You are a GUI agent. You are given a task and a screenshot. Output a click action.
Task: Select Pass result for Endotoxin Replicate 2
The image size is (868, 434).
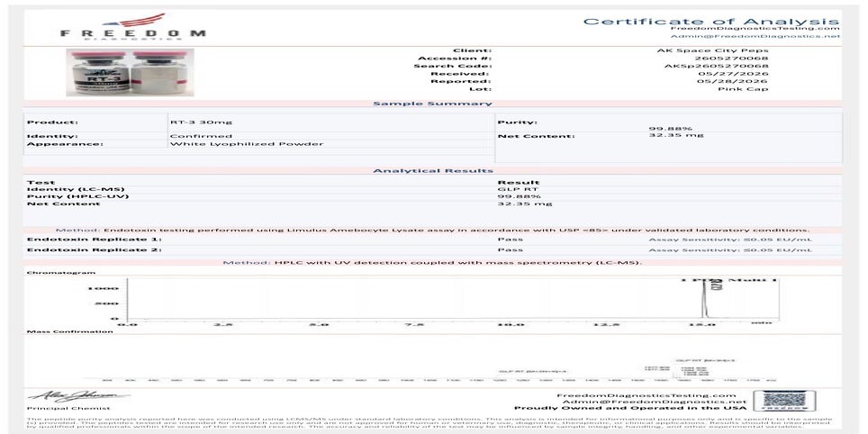tap(511, 249)
